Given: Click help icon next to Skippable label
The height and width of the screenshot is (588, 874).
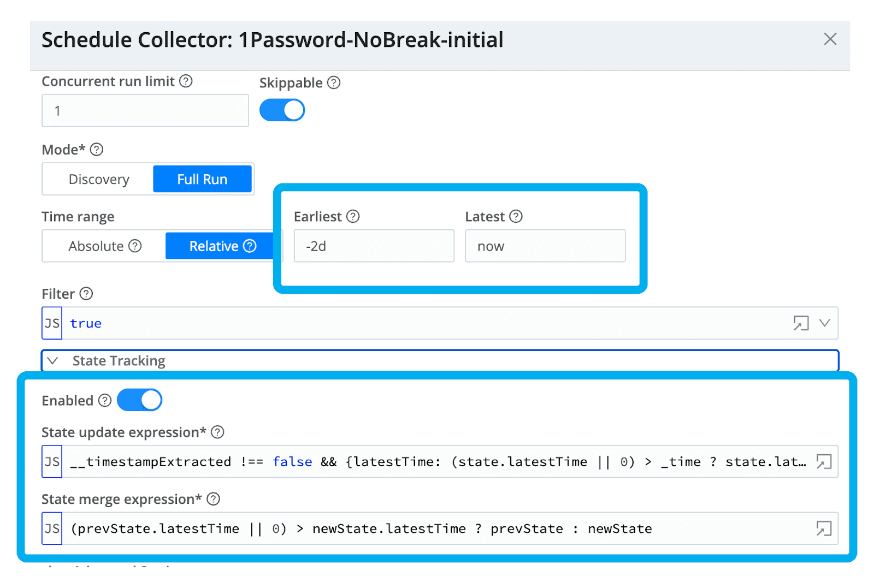Looking at the screenshot, I should click(334, 83).
